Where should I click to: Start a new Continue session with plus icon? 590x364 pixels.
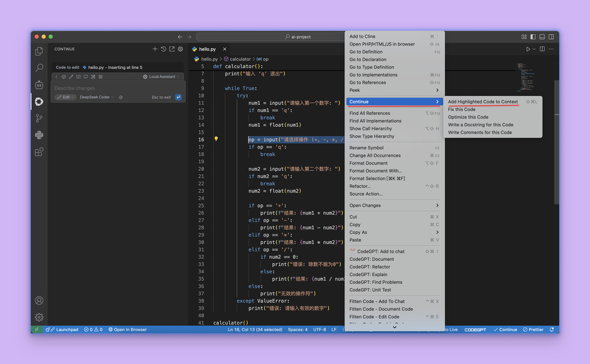point(155,49)
